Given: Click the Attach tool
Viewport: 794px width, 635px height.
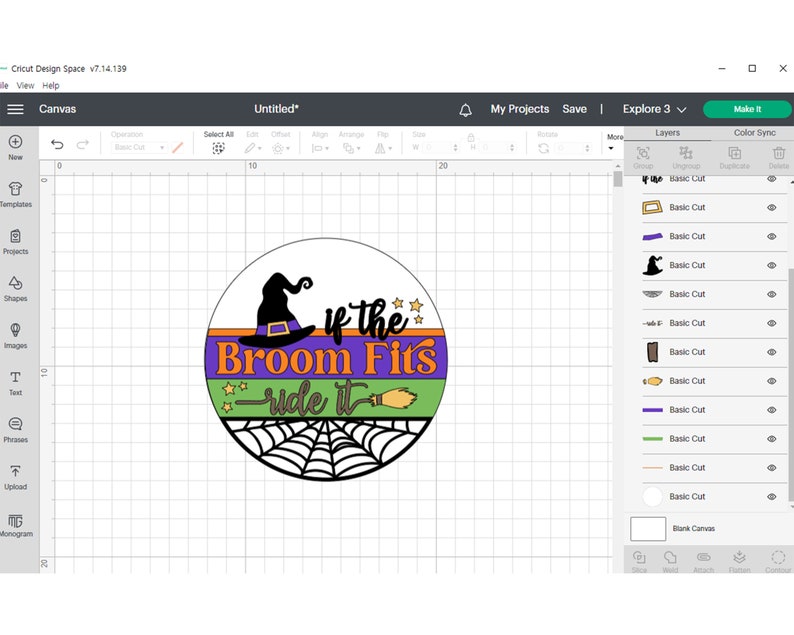Looking at the screenshot, I should tap(703, 558).
